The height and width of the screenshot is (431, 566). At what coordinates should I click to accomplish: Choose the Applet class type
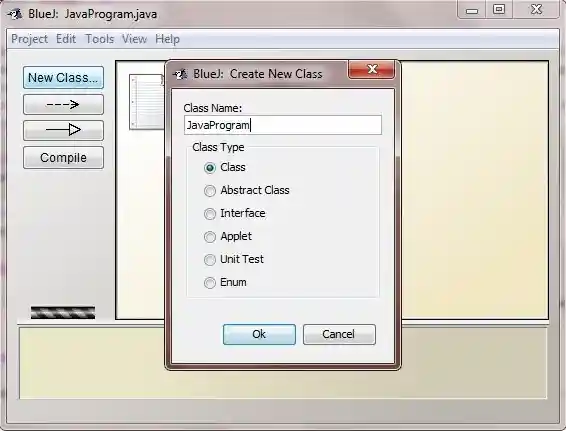click(x=210, y=237)
